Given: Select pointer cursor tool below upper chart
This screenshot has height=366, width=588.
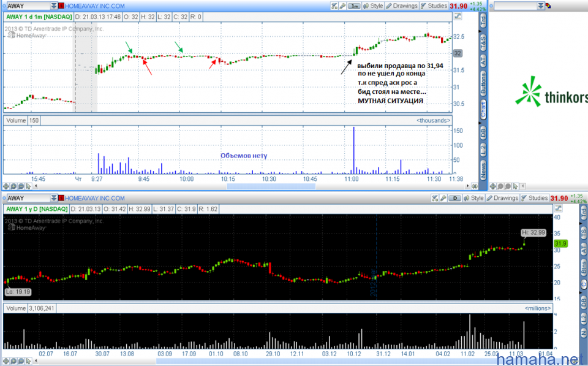Looking at the screenshot, I should click(28, 186).
